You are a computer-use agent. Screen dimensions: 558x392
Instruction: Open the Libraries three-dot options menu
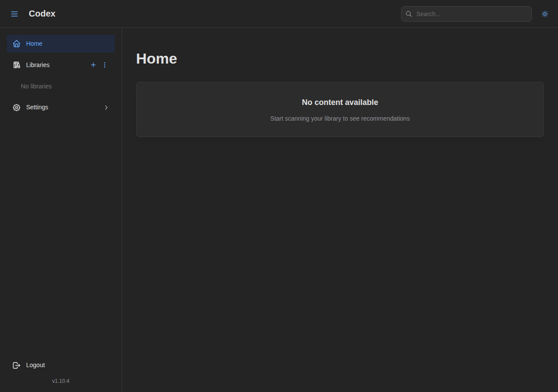click(105, 65)
